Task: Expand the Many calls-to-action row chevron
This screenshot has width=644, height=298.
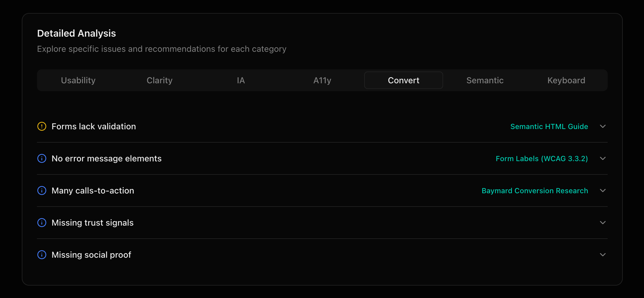Action: point(603,190)
